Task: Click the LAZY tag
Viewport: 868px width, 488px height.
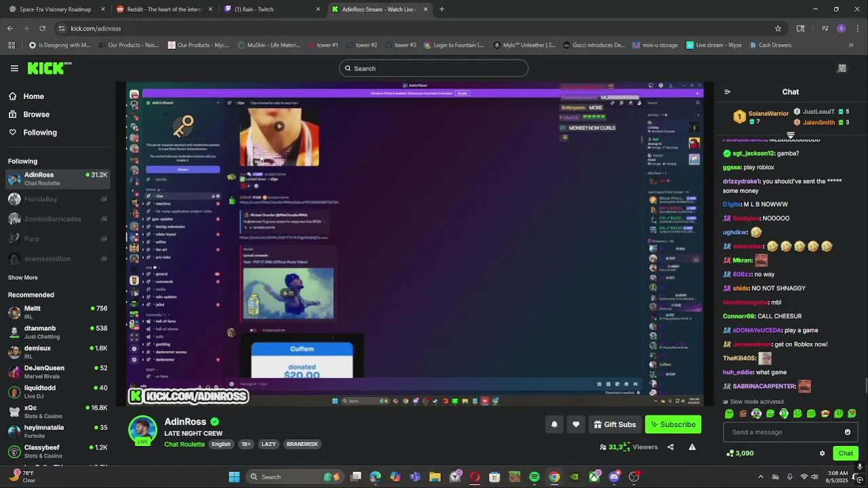Action: [x=269, y=445]
